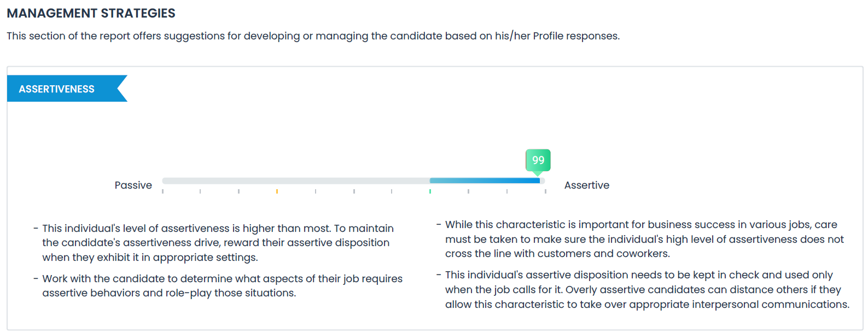Click the grey unfilled slider track

(x=296, y=180)
